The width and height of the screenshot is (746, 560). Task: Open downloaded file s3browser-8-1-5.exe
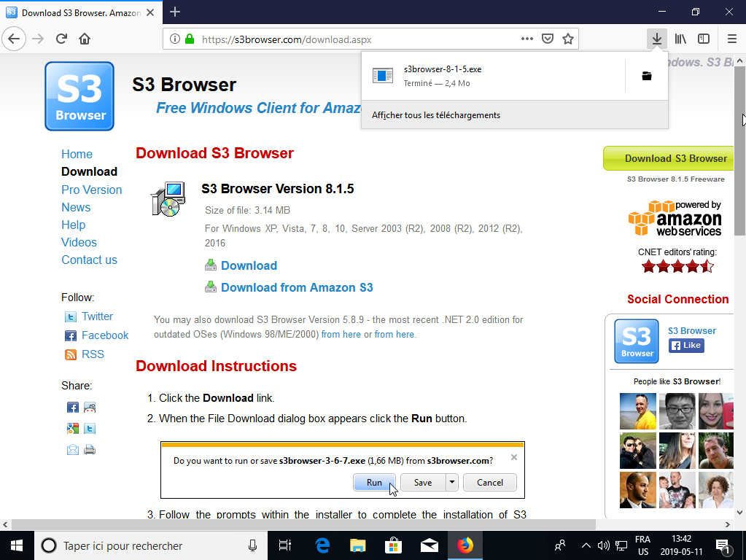pyautogui.click(x=493, y=76)
